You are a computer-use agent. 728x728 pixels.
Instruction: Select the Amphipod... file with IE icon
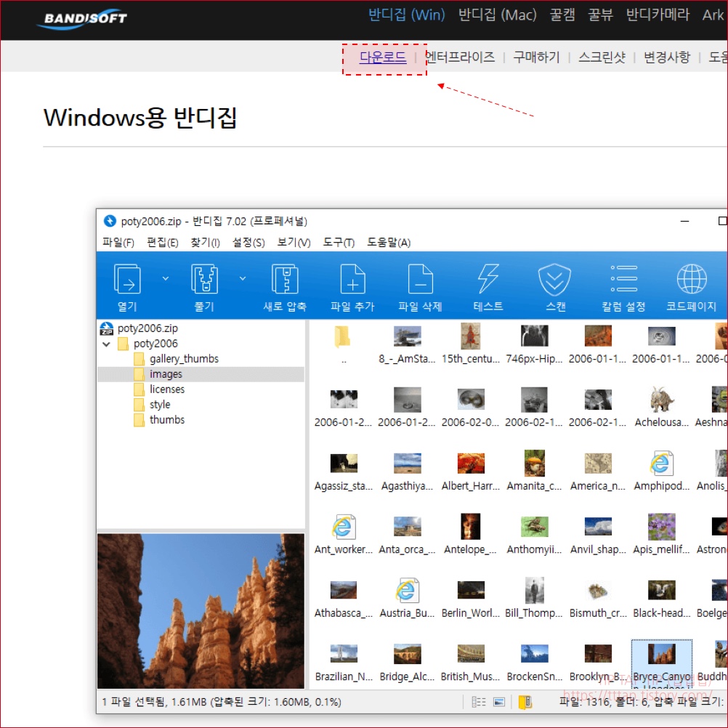pos(661,464)
